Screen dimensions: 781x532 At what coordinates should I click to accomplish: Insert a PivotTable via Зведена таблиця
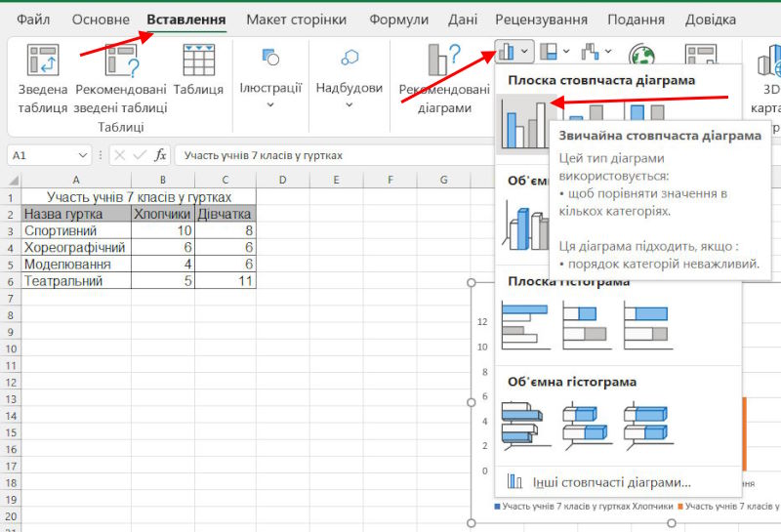[42, 78]
